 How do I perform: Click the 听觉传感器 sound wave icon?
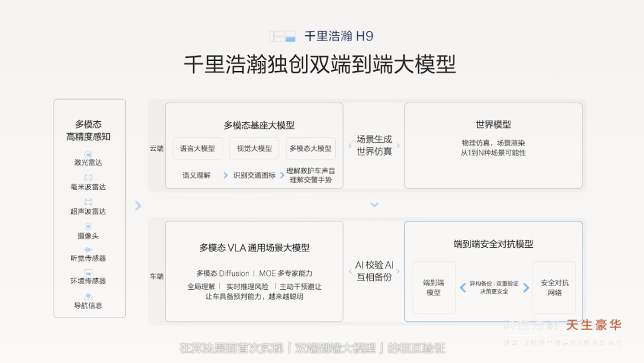point(88,250)
